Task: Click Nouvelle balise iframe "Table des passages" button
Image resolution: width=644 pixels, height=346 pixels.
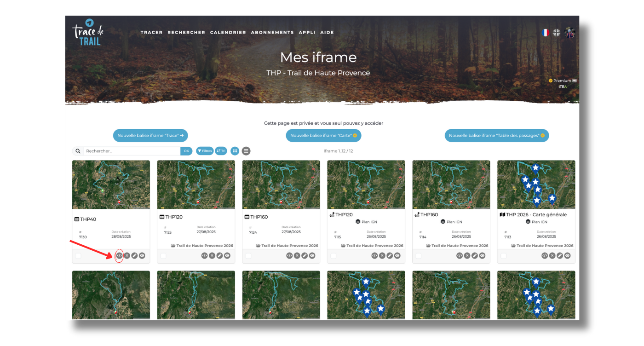Action: tap(497, 136)
